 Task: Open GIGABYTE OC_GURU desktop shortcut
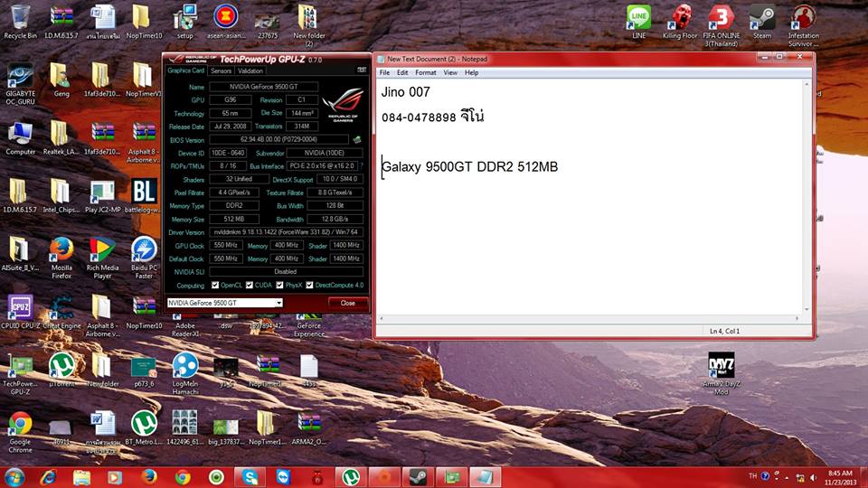[x=20, y=83]
